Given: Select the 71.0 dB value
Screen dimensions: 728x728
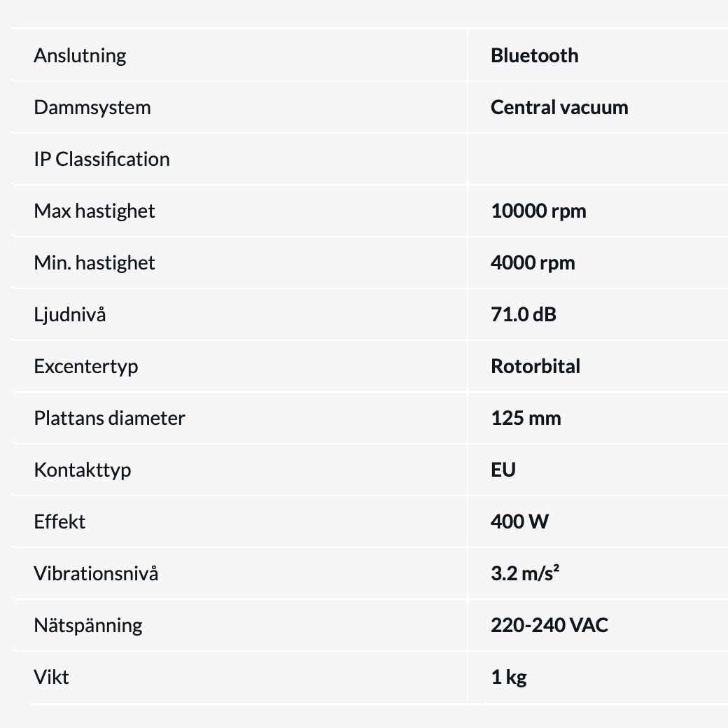Looking at the screenshot, I should 524,315.
